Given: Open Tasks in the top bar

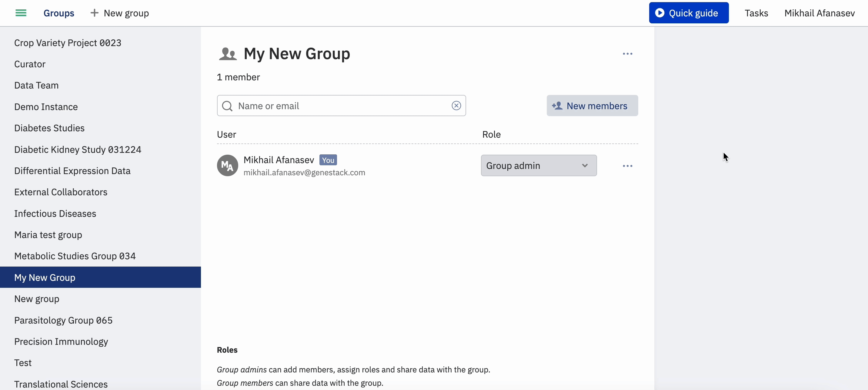Looking at the screenshot, I should click(x=756, y=13).
